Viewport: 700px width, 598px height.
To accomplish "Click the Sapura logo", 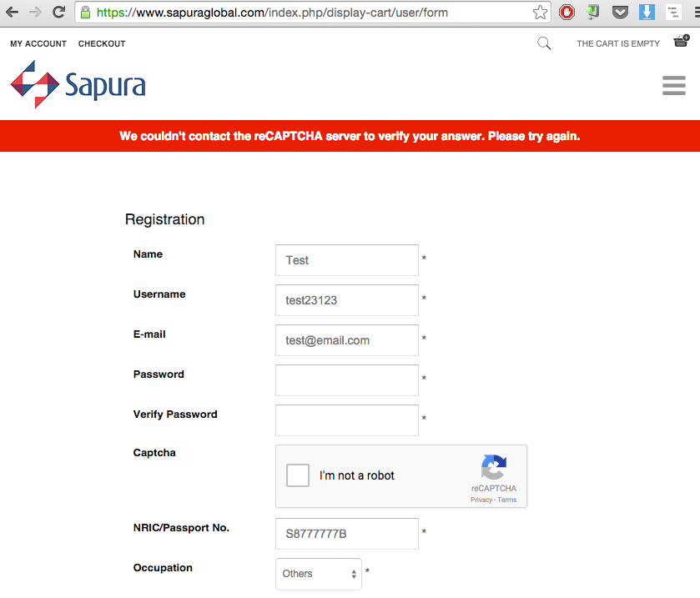I will tap(78, 84).
